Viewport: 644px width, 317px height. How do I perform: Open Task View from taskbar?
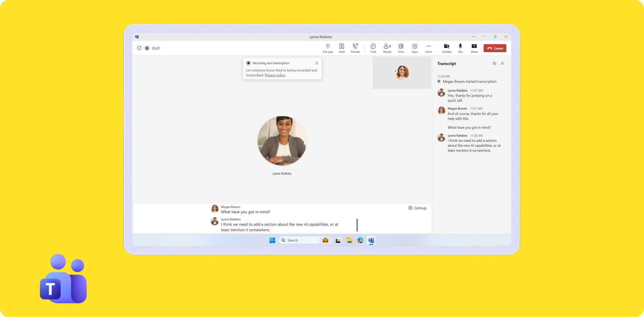(x=338, y=240)
